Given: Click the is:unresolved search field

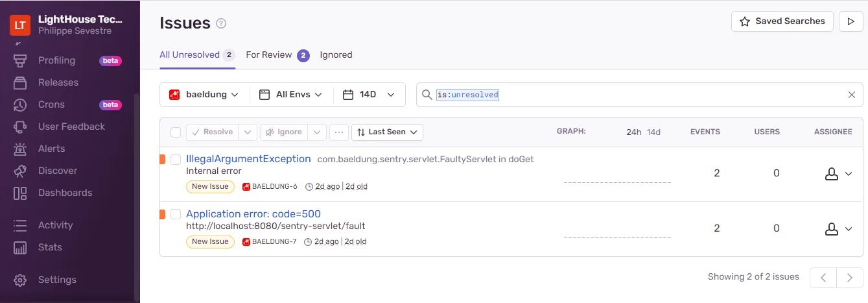Looking at the screenshot, I should click(635, 95).
